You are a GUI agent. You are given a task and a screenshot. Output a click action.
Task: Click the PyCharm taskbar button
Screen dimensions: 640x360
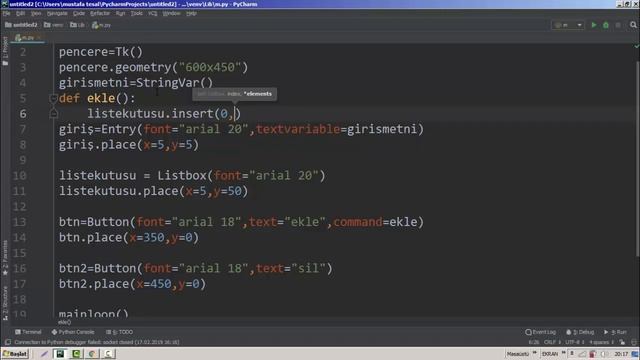point(60,354)
